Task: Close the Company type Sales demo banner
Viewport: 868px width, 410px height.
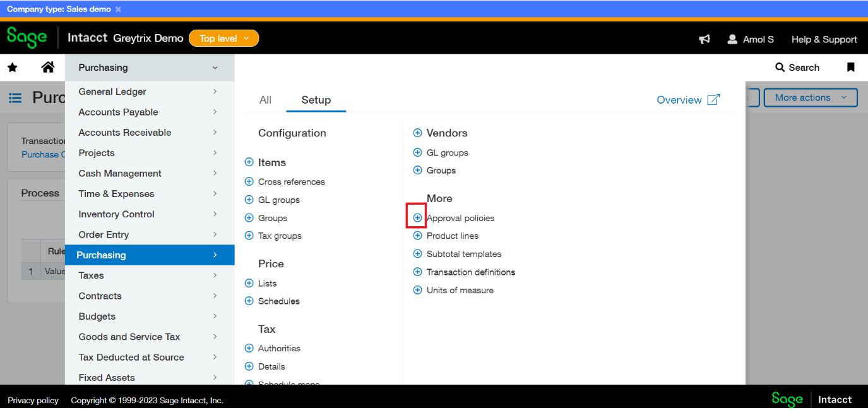Action: (118, 9)
